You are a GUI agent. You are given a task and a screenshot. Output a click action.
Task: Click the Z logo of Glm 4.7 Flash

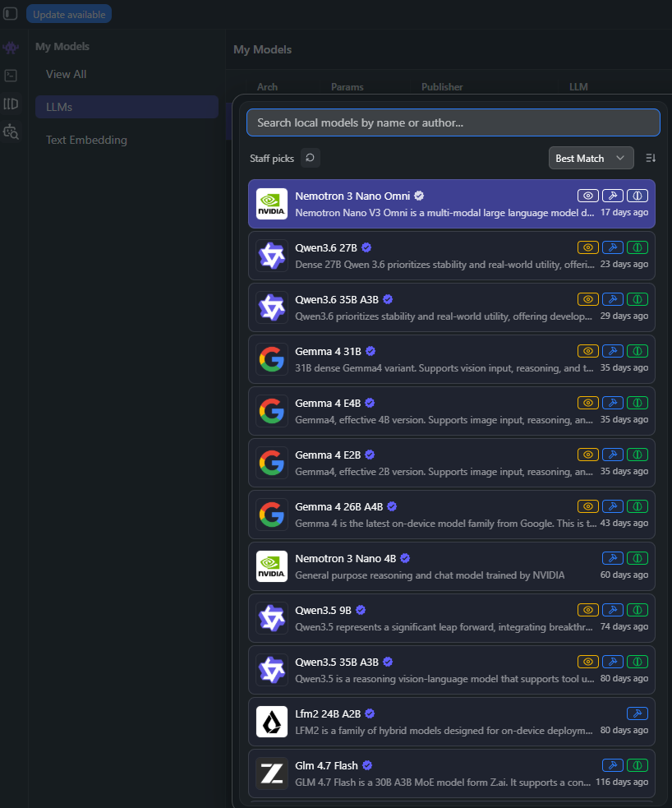pyautogui.click(x=272, y=773)
